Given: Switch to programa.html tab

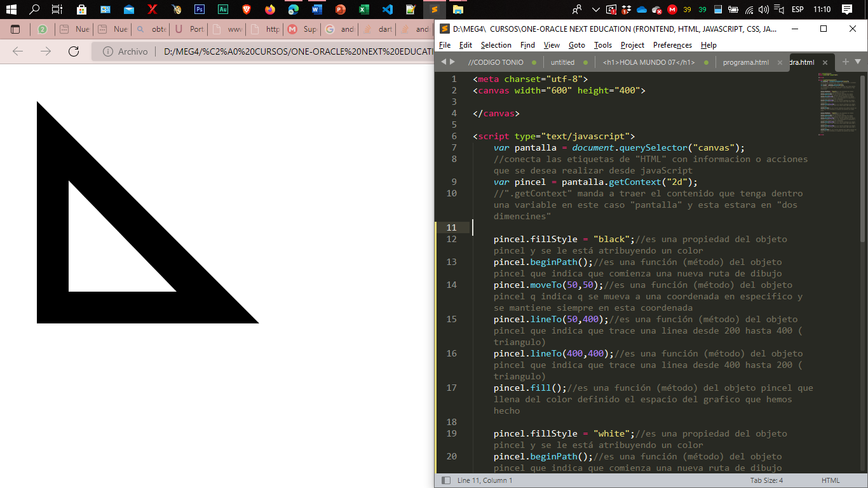Looking at the screenshot, I should (x=746, y=62).
